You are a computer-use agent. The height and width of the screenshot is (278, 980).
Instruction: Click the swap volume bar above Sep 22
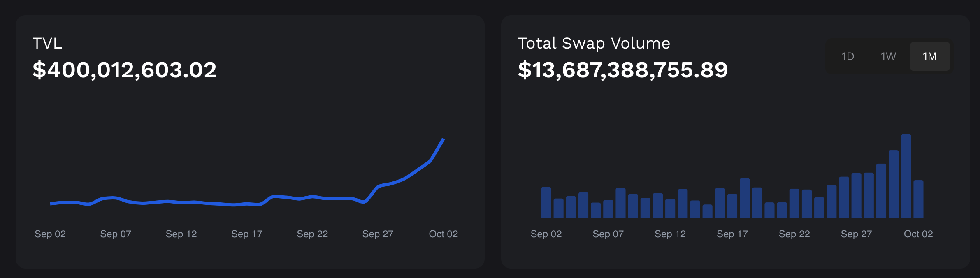(794, 203)
